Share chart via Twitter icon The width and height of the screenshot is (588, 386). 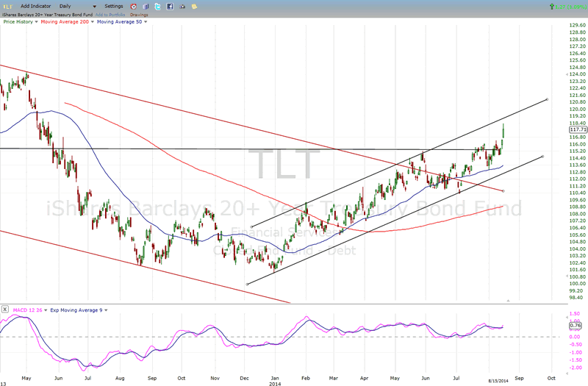pos(157,6)
